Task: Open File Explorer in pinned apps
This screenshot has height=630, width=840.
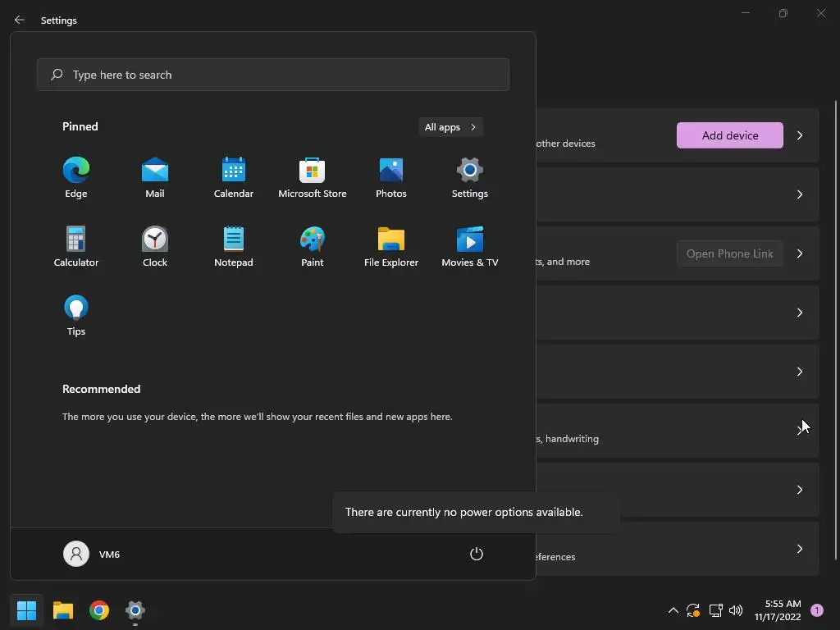Action: point(391,247)
